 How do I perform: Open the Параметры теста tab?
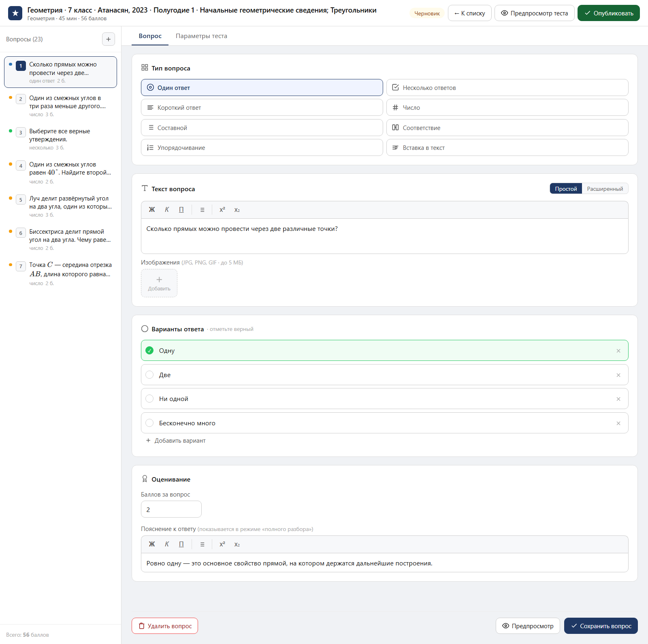[201, 36]
